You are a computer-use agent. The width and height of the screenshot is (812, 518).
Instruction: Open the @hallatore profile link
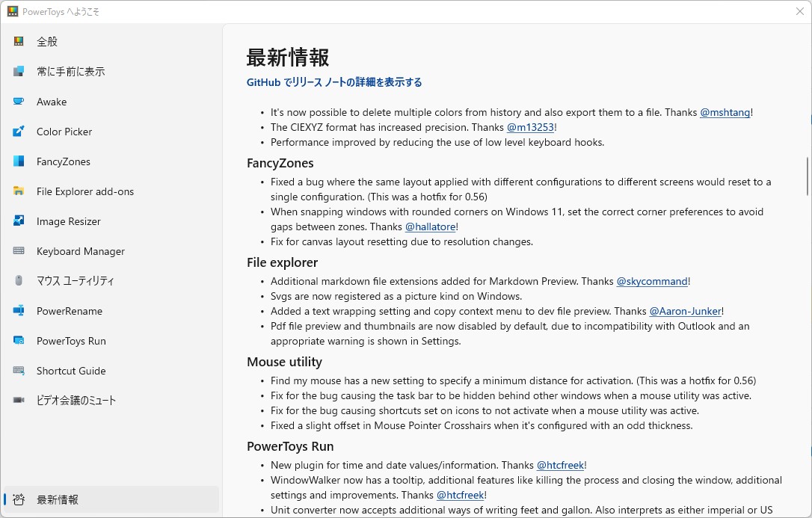click(430, 226)
